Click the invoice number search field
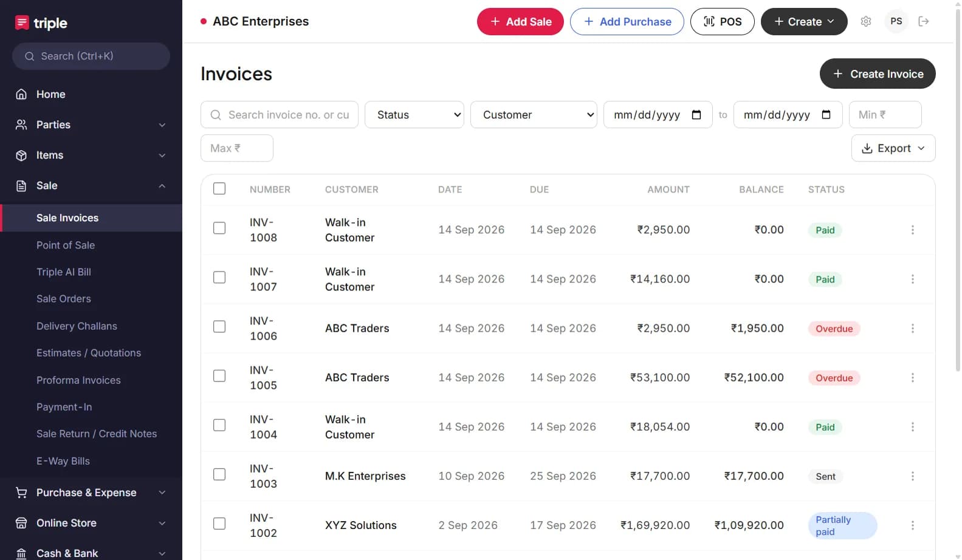 pyautogui.click(x=280, y=115)
